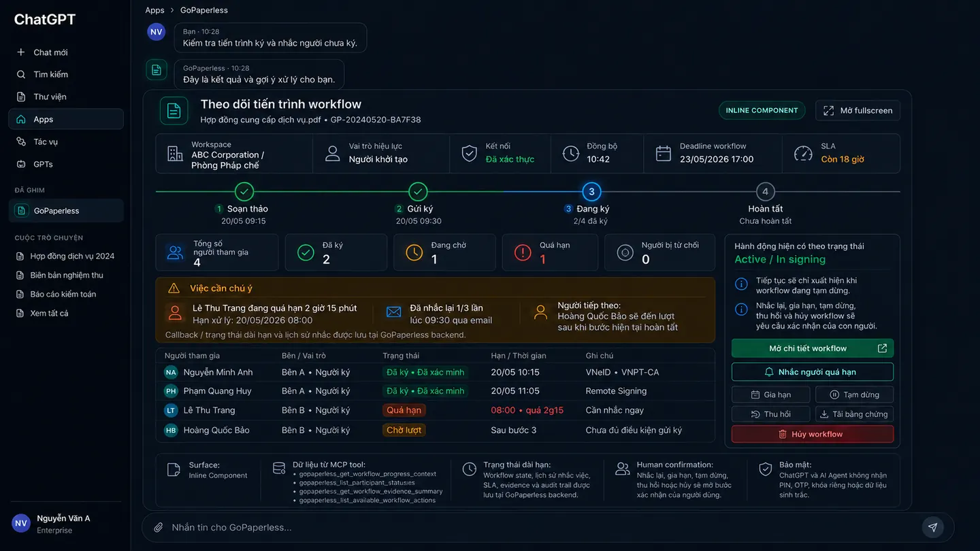Click the GoPaperless document icon beside workflow title
This screenshot has height=551, width=980.
coord(174,111)
